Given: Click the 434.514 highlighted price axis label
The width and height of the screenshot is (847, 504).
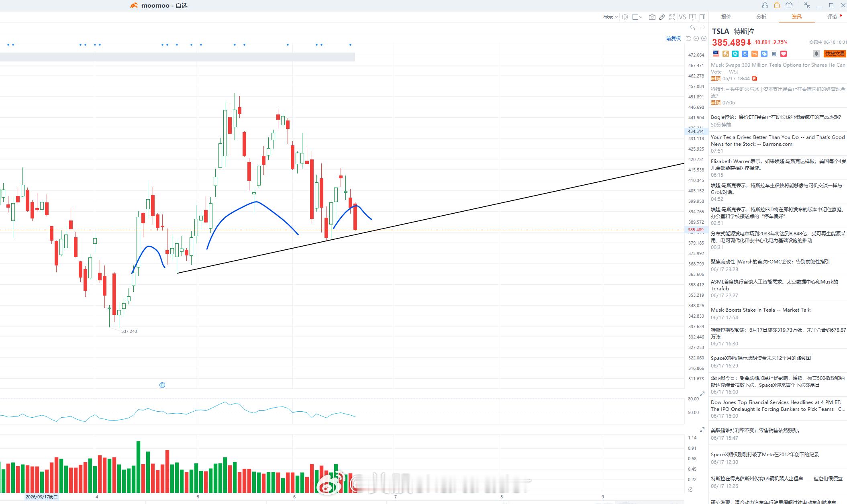Looking at the screenshot, I should (x=695, y=131).
